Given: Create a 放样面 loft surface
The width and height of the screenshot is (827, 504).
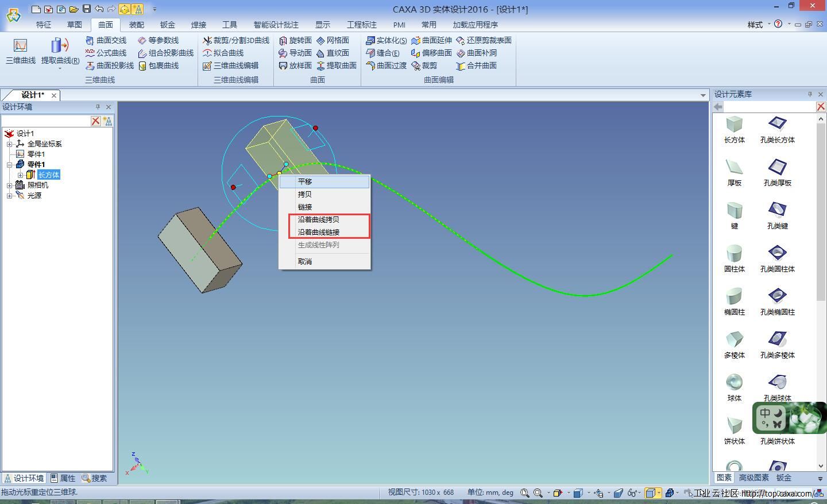Looking at the screenshot, I should click(295, 65).
